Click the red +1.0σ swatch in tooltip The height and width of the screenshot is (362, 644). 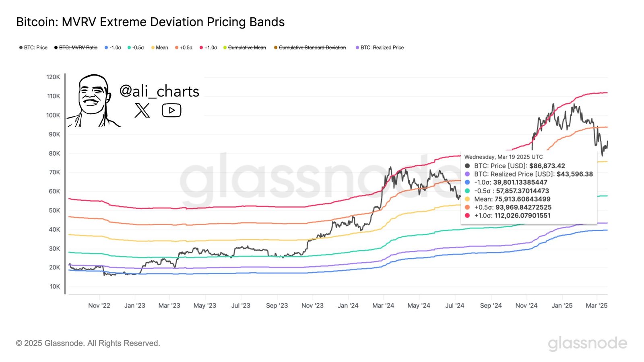(467, 216)
